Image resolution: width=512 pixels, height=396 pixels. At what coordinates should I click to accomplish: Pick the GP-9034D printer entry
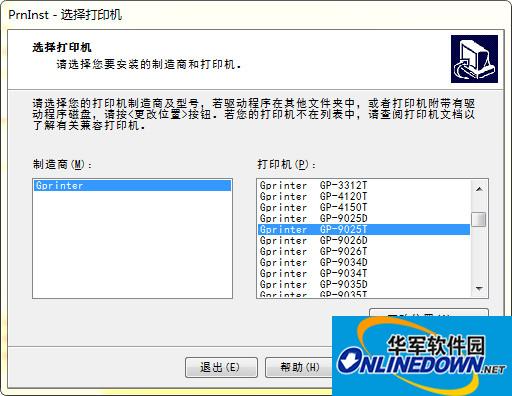click(364, 262)
